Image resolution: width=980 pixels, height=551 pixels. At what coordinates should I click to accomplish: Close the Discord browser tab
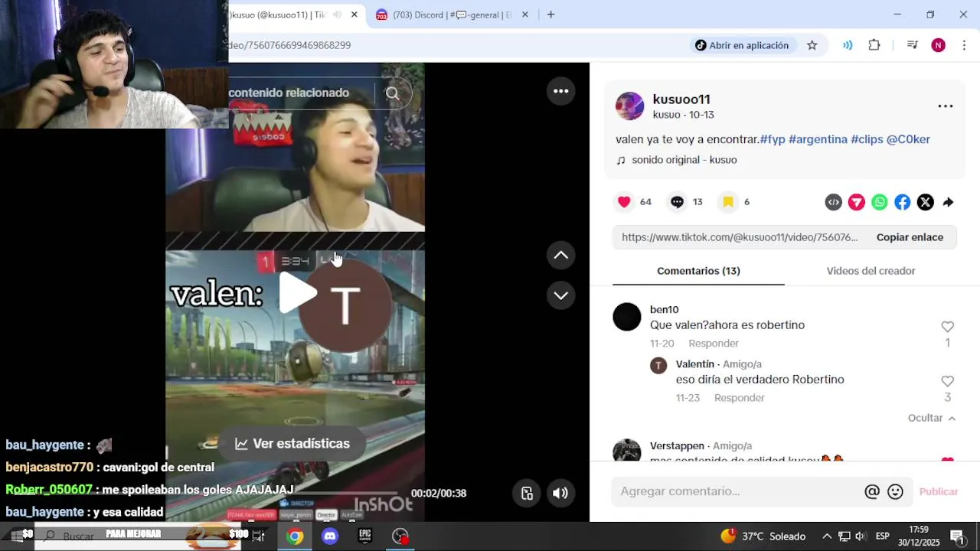tap(525, 15)
